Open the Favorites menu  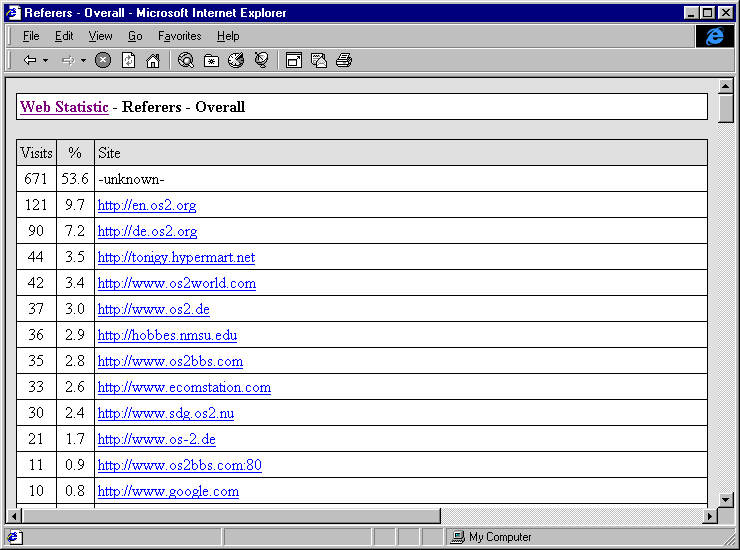179,36
